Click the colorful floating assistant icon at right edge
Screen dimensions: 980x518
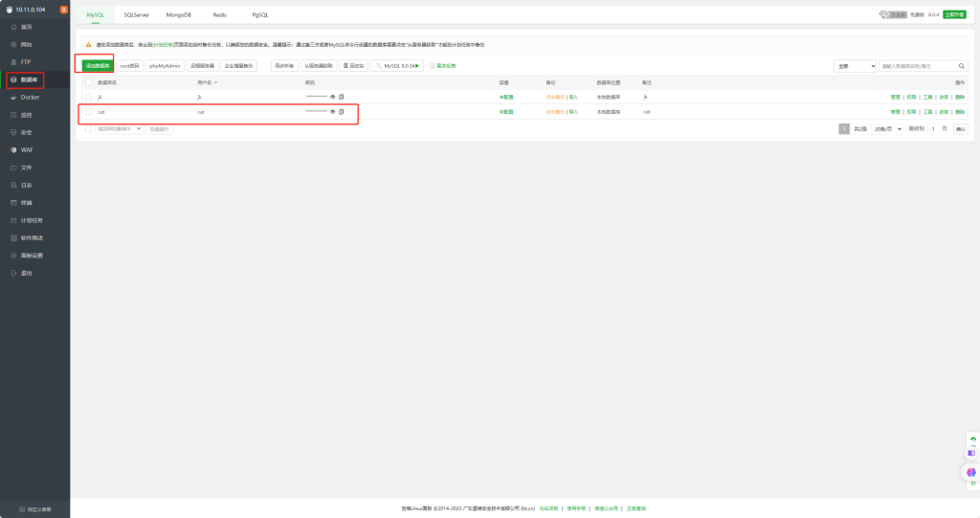click(970, 472)
